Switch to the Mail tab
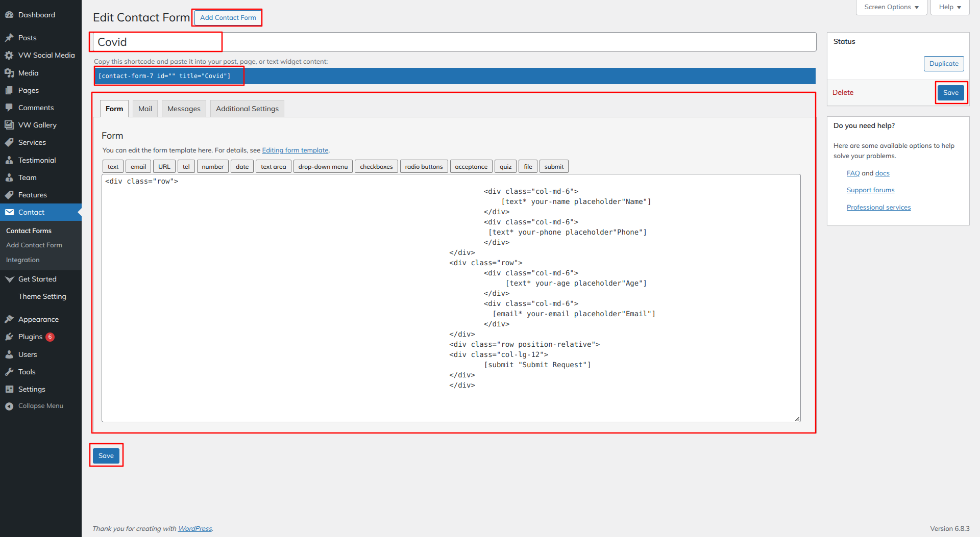This screenshot has height=537, width=980. 145,109
